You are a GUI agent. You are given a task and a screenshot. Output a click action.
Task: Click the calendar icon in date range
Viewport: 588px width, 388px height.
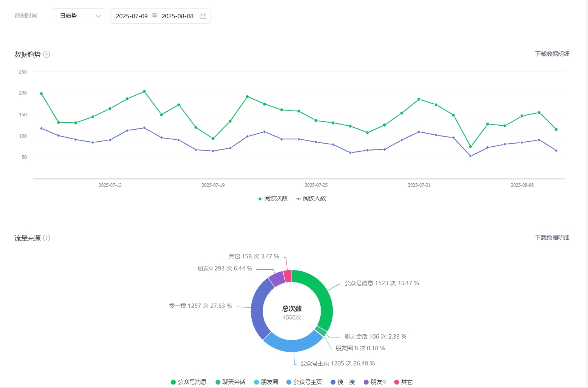click(x=203, y=16)
